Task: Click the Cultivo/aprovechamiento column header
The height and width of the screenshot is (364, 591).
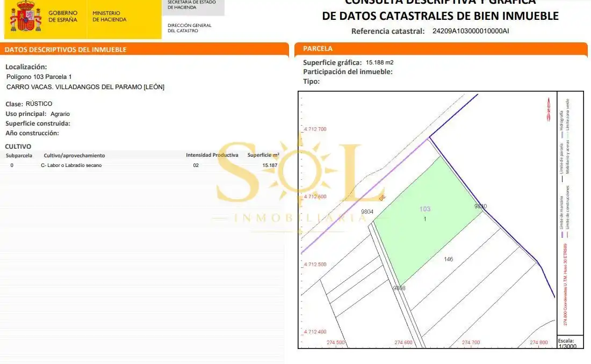Action: 74,156
